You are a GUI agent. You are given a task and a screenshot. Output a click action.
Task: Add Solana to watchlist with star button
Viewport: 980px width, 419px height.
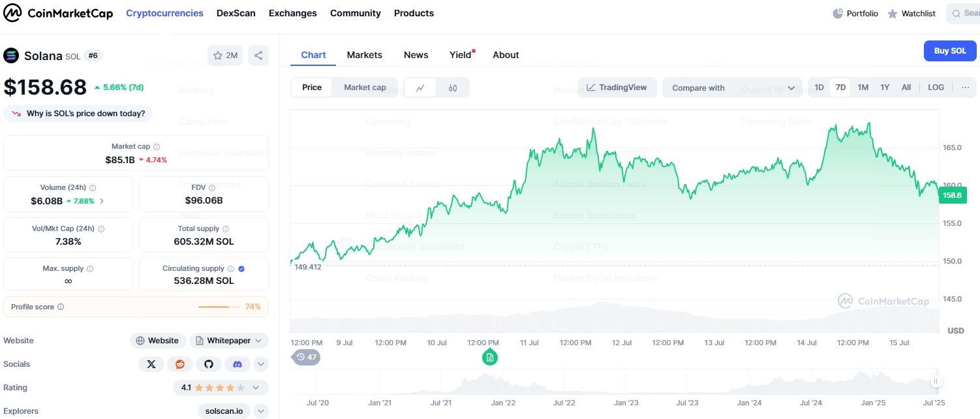tap(225, 55)
